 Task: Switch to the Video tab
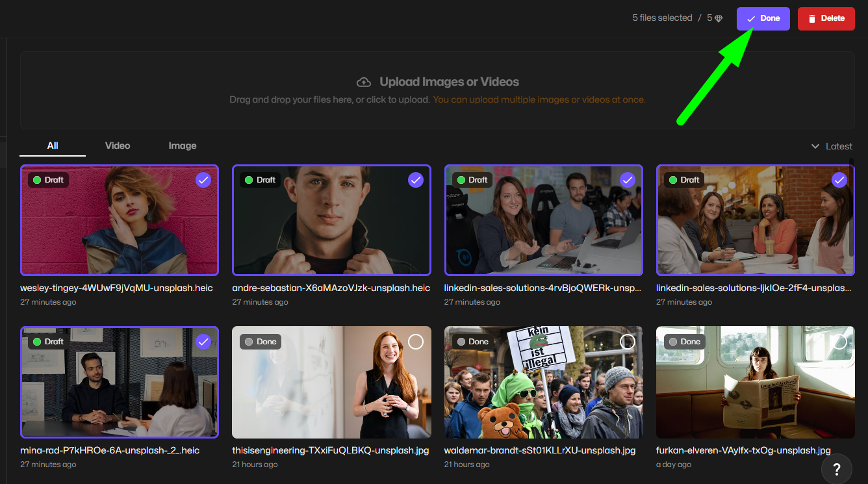coord(118,146)
